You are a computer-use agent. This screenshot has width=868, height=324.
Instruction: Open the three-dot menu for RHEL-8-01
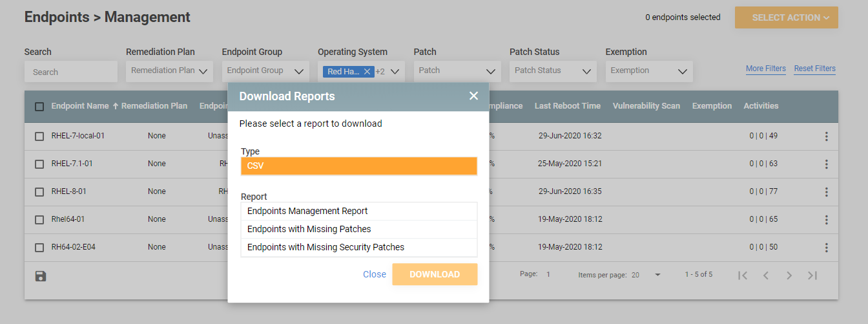(826, 192)
